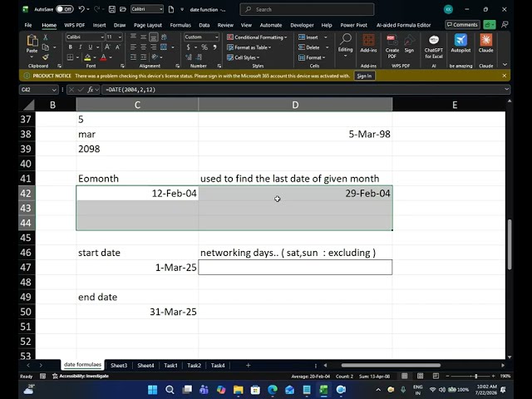Align text left in the Alignment group

pos(133,47)
